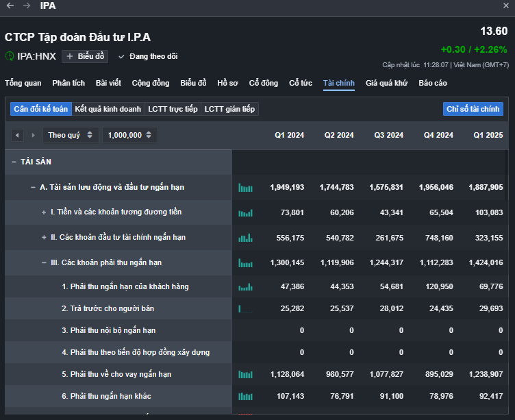This screenshot has height=420, width=515.
Task: Select the 'Cân đối kế toán' statement
Action: [40, 109]
